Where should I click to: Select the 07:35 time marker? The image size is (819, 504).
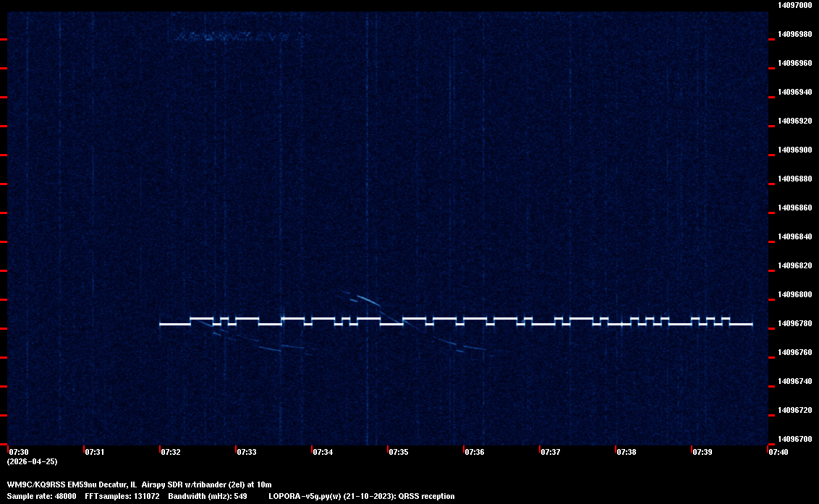399,452
